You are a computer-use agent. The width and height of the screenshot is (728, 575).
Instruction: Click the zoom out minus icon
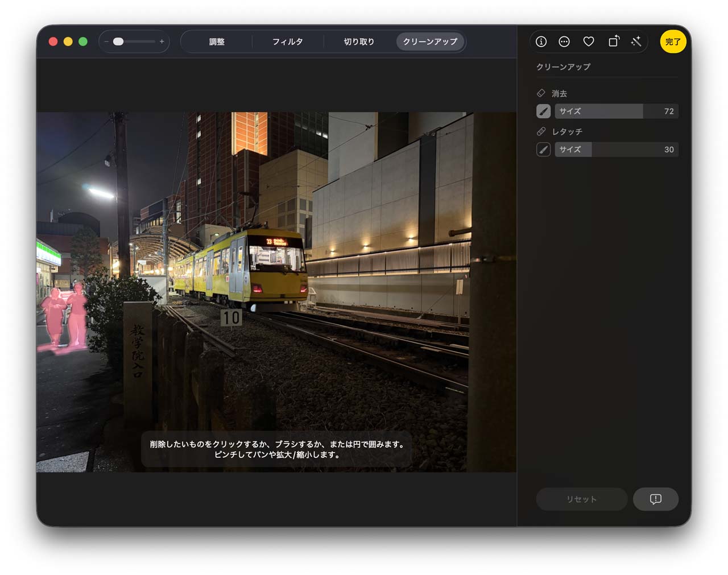[x=106, y=42]
